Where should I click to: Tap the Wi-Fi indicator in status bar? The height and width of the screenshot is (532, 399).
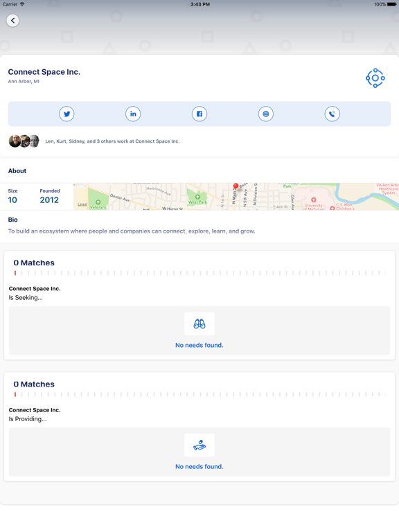point(22,4)
